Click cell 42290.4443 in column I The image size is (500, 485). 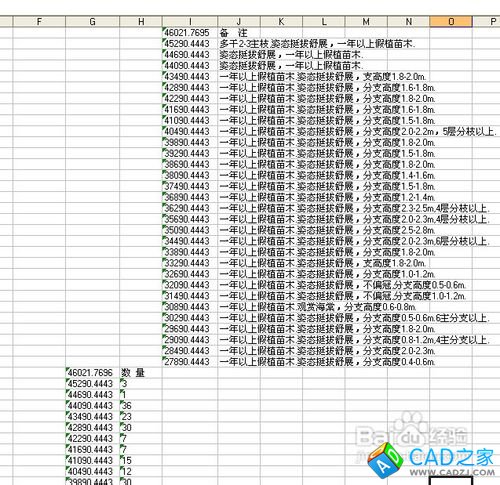pyautogui.click(x=190, y=99)
